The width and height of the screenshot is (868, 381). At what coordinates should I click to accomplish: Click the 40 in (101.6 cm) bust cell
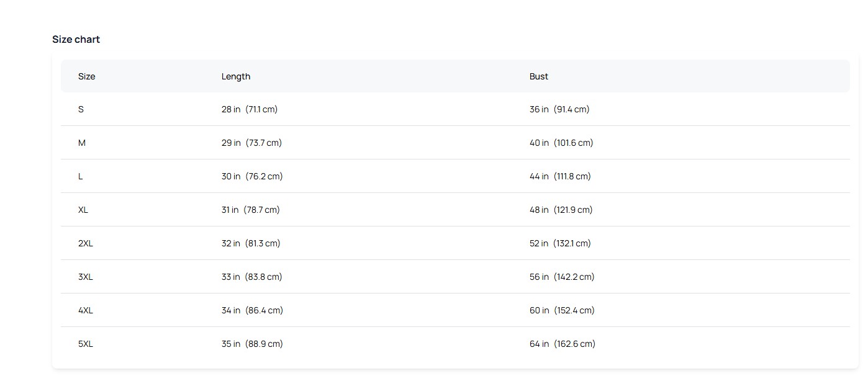pos(561,143)
